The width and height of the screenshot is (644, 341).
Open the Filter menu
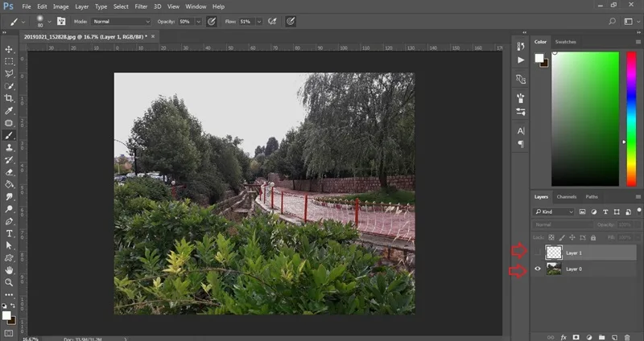(x=141, y=6)
